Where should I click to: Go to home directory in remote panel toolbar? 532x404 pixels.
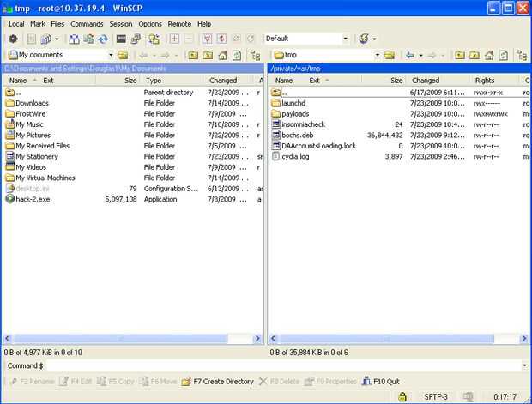[489, 55]
